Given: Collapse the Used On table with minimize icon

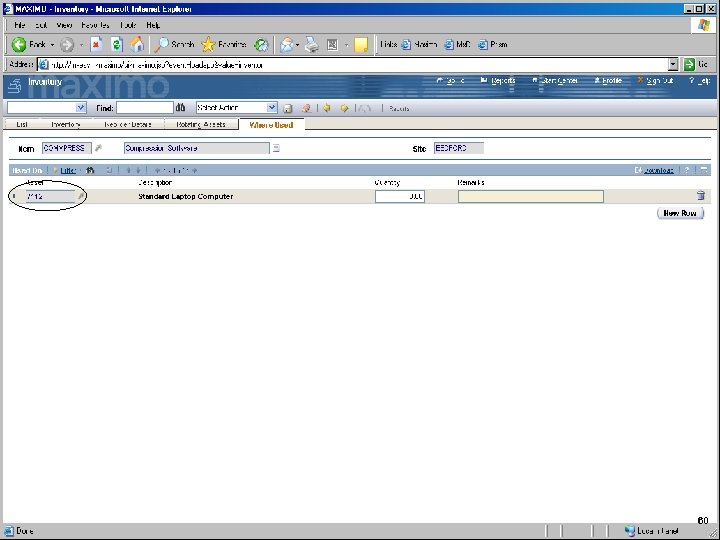Looking at the screenshot, I should point(703,170).
